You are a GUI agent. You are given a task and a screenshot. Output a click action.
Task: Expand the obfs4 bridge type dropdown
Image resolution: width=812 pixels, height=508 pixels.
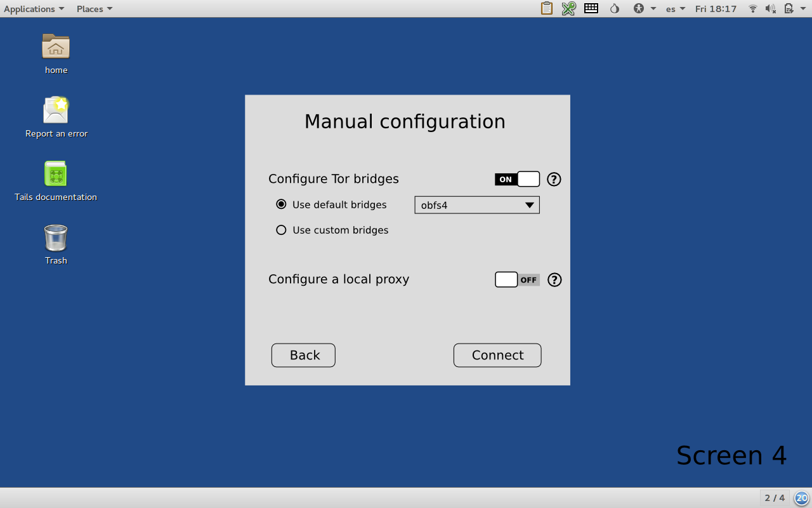tap(477, 205)
